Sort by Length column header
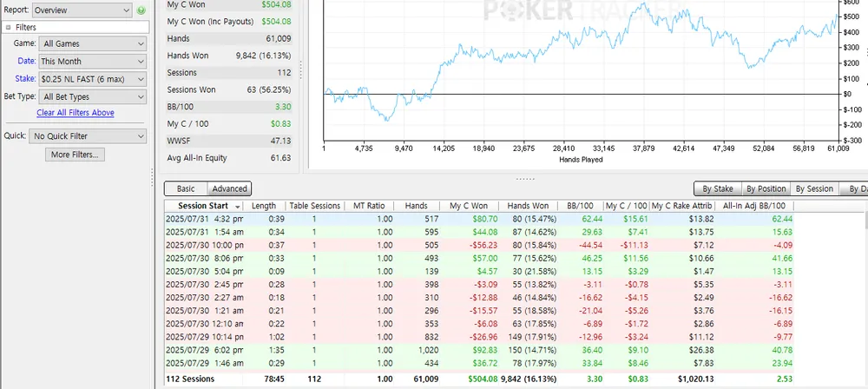Viewport: 868px width, 389px height. tap(264, 206)
